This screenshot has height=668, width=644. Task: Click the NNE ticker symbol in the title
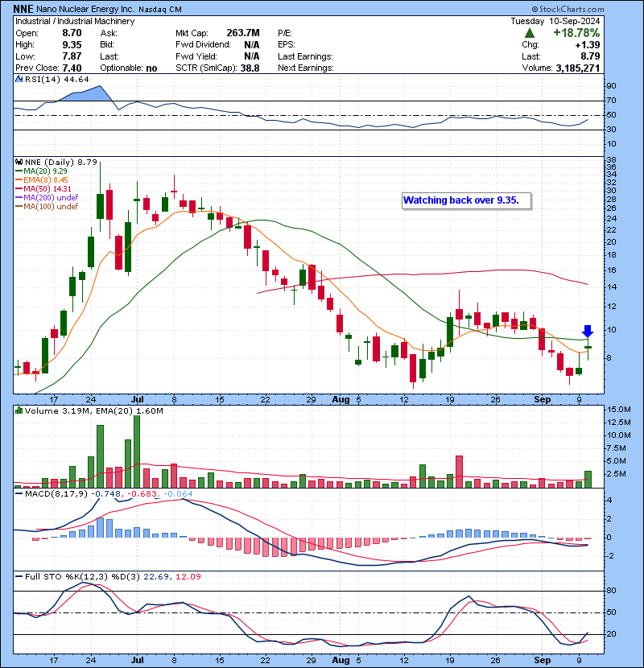tap(23, 9)
